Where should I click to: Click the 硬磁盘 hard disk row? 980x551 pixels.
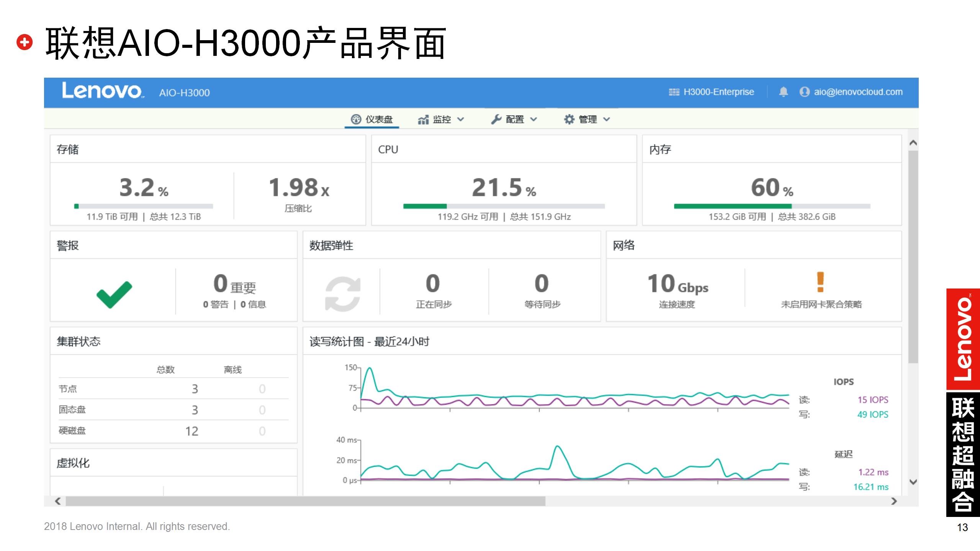click(173, 431)
